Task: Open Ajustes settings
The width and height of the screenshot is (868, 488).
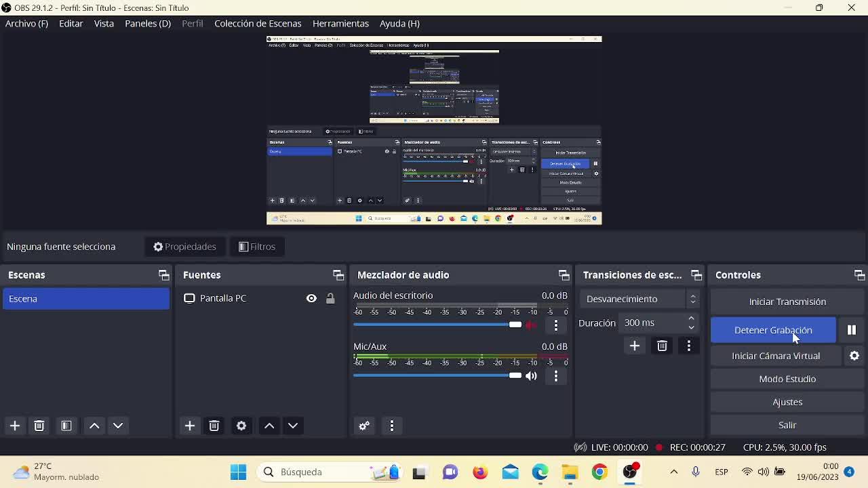Action: click(x=787, y=402)
